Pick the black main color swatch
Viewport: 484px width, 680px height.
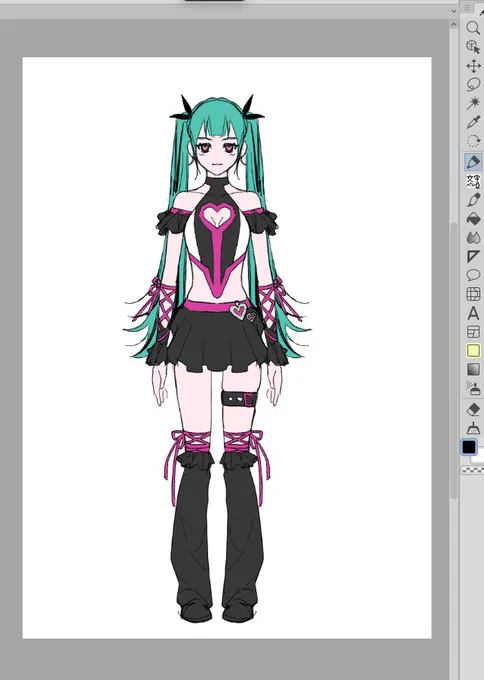tap(469, 447)
